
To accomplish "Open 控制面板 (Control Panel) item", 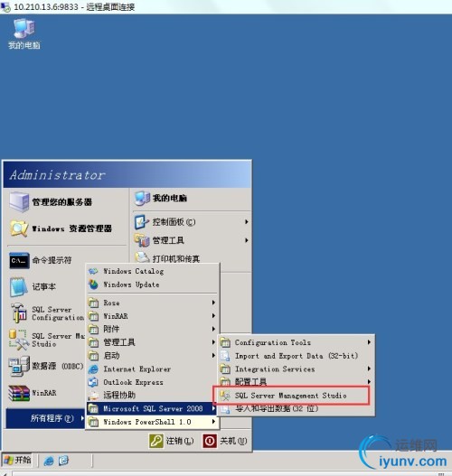I will [192, 222].
